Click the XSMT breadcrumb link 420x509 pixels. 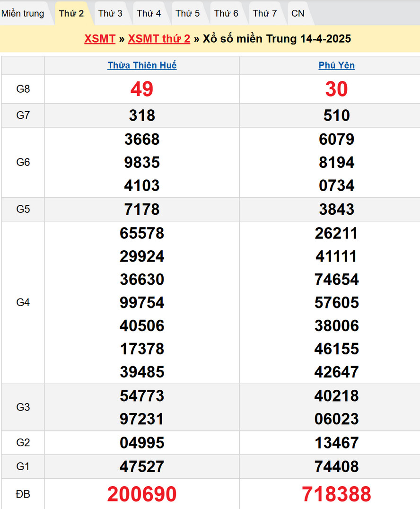[100, 39]
